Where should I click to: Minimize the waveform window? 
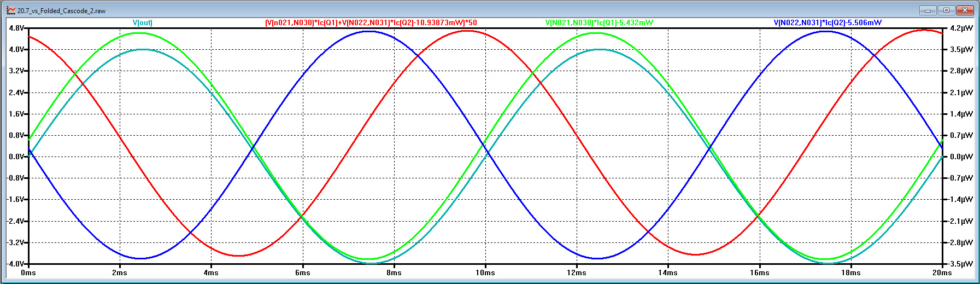[928, 10]
